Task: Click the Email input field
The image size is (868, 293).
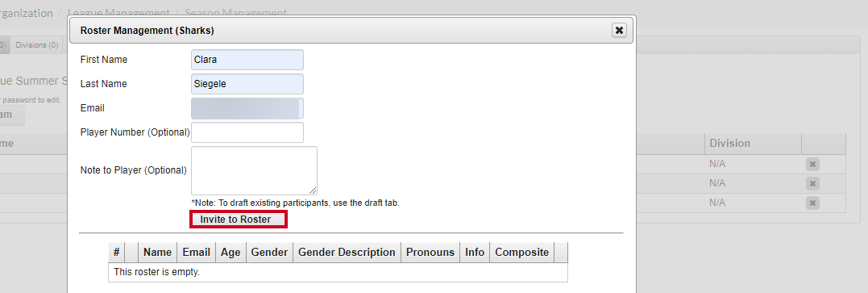Action: pos(247,108)
